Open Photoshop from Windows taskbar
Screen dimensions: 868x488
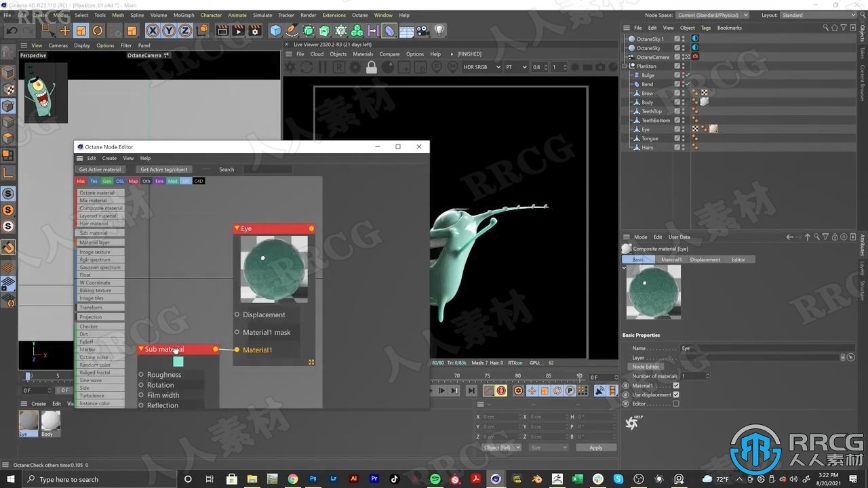(313, 479)
